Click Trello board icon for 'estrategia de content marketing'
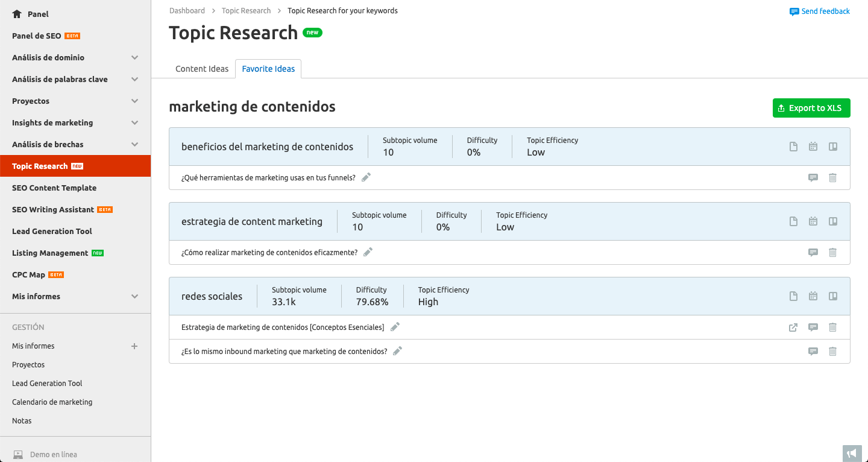 tap(833, 221)
